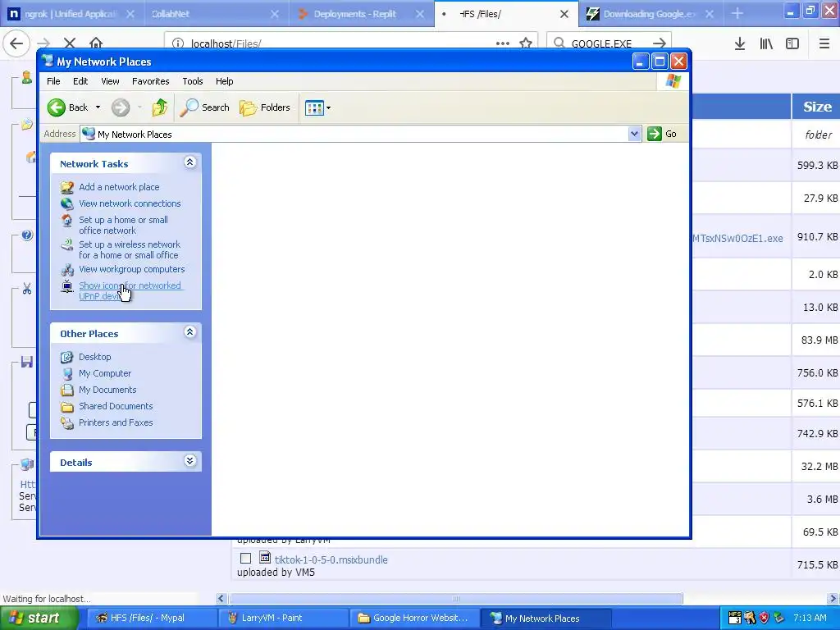Click the Size column header in HFS page

click(817, 107)
